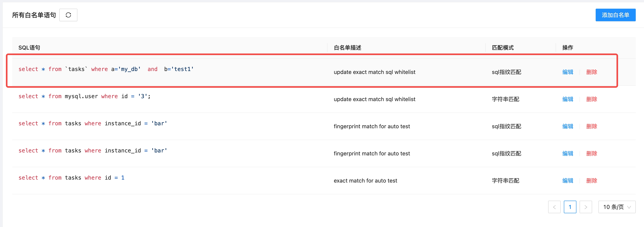Select page 1 in pagination
This screenshot has width=644, height=227.
point(570,207)
